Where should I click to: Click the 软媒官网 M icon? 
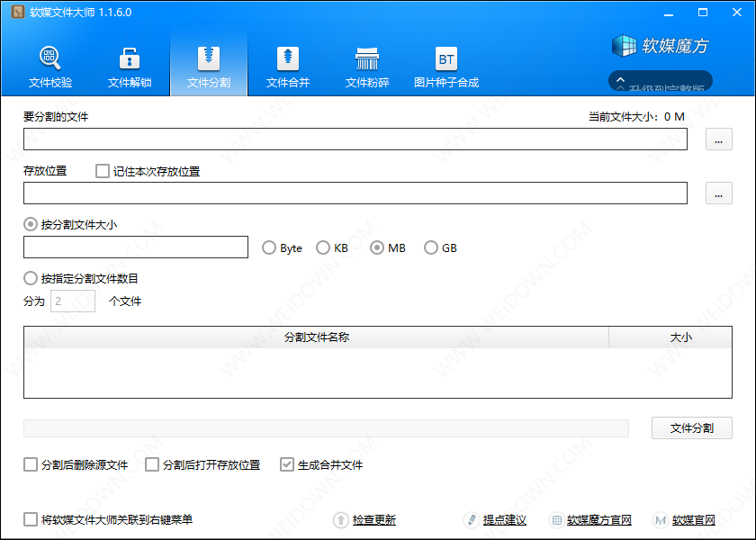pyautogui.click(x=660, y=520)
